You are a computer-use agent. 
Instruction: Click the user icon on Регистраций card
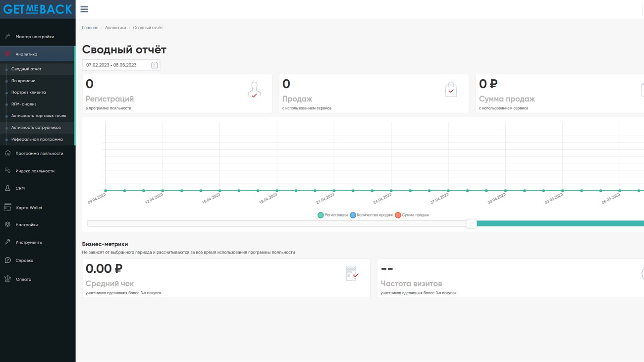click(254, 90)
